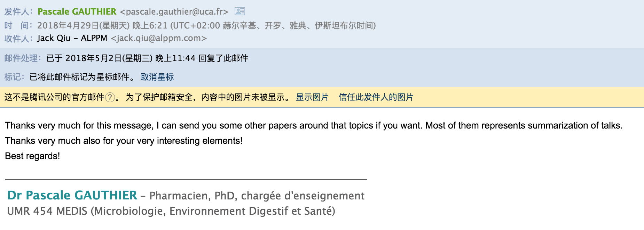The height and width of the screenshot is (230, 644).
Task: Click the 回复了此邮件 reply status text
Action: [223, 58]
